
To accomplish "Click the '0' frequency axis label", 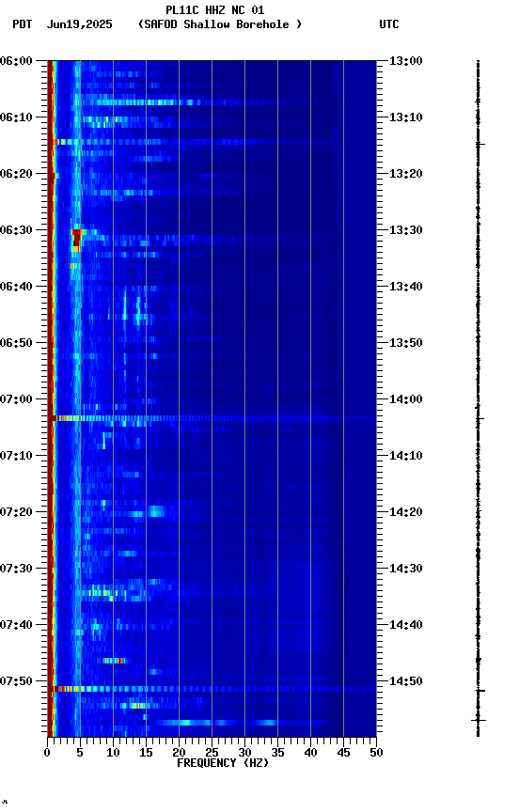I will 47,753.
